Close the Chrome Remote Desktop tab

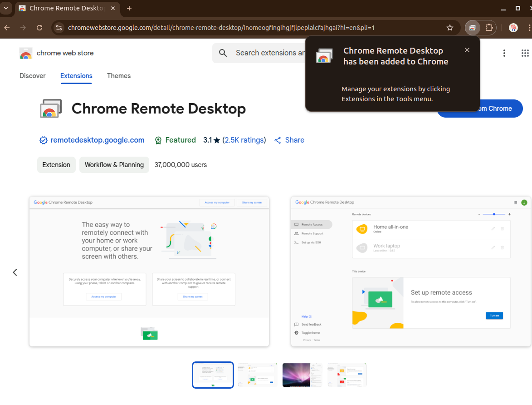click(x=113, y=8)
